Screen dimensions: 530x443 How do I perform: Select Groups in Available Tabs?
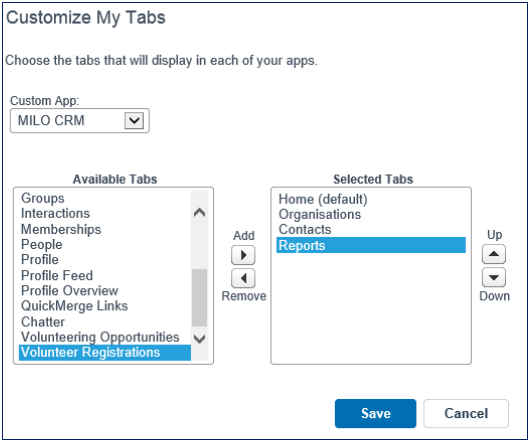[43, 198]
